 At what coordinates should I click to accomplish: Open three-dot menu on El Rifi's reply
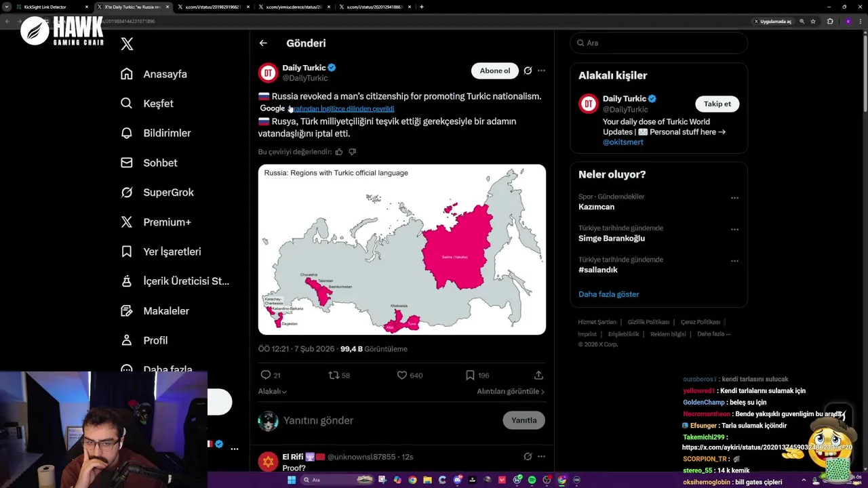coord(541,457)
